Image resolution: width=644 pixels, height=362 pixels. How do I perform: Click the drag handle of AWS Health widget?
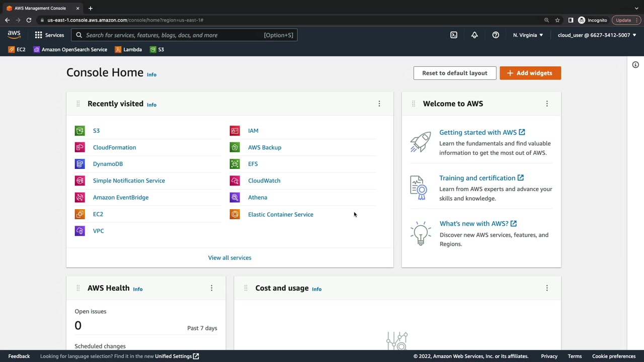pos(78,288)
